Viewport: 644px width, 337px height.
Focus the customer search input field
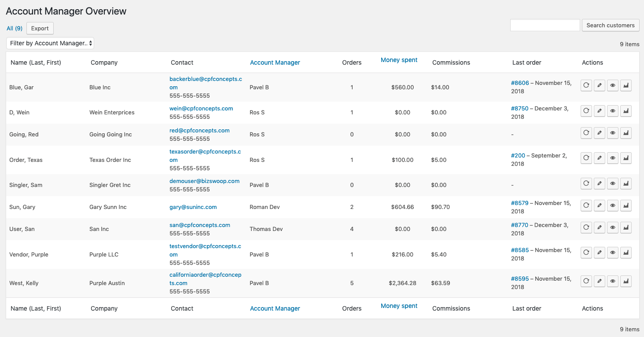(x=545, y=25)
